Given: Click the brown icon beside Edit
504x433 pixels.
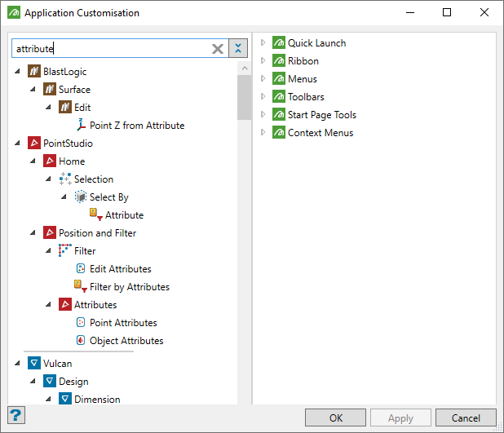Looking at the screenshot, I should pyautogui.click(x=65, y=107).
